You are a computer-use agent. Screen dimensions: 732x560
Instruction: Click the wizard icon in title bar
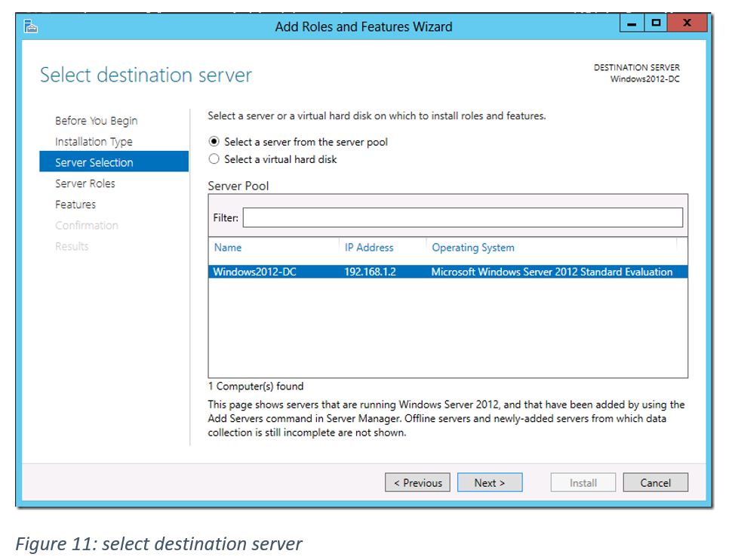coord(31,28)
